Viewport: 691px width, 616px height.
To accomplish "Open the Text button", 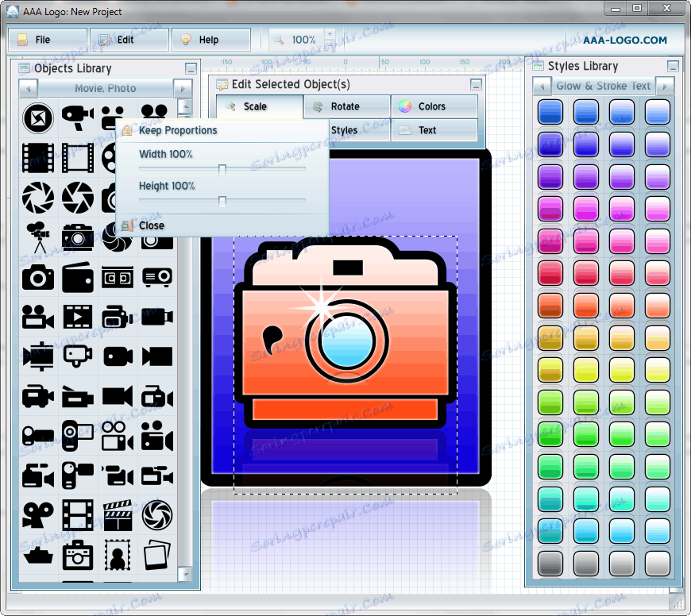I will tap(434, 130).
